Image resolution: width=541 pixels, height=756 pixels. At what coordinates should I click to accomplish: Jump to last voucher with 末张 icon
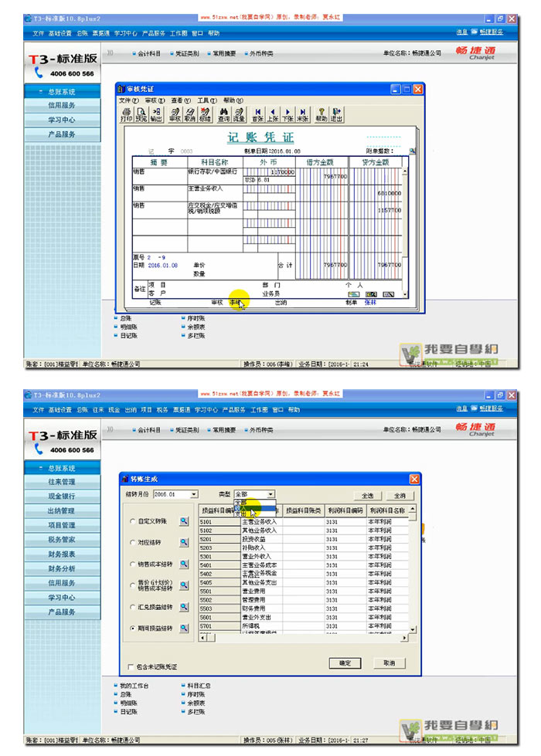303,115
